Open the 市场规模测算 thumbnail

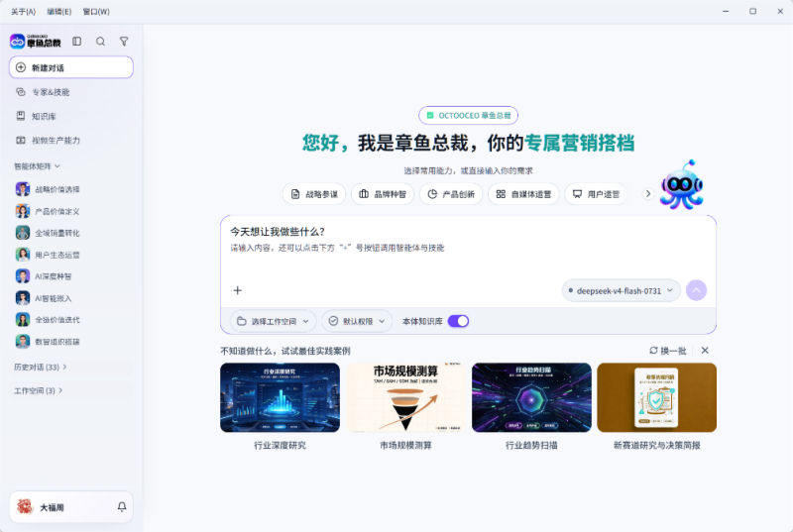[405, 397]
